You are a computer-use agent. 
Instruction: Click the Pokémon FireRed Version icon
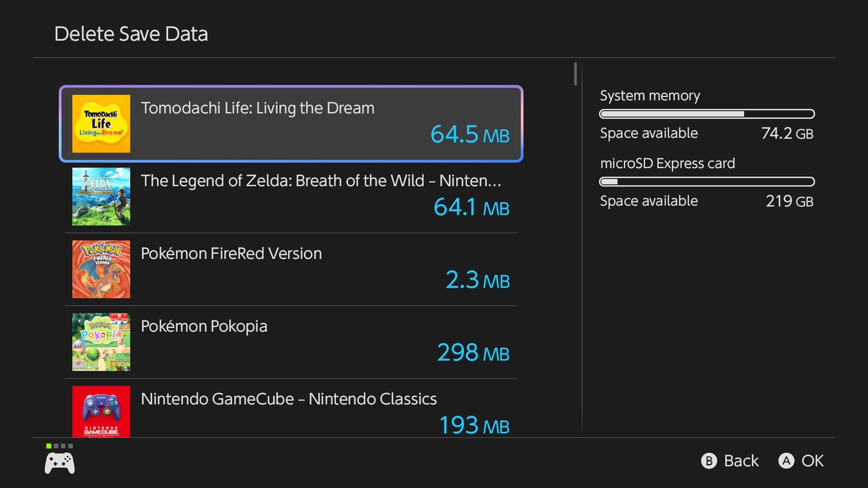(101, 269)
